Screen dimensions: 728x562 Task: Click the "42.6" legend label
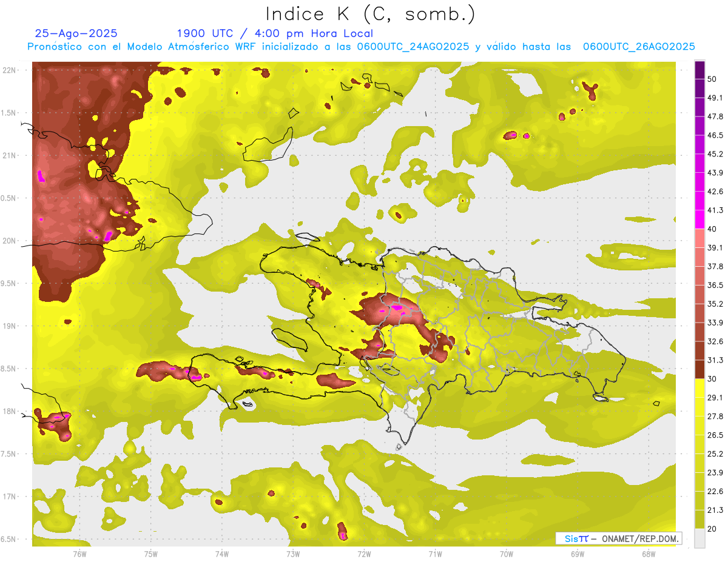(715, 192)
